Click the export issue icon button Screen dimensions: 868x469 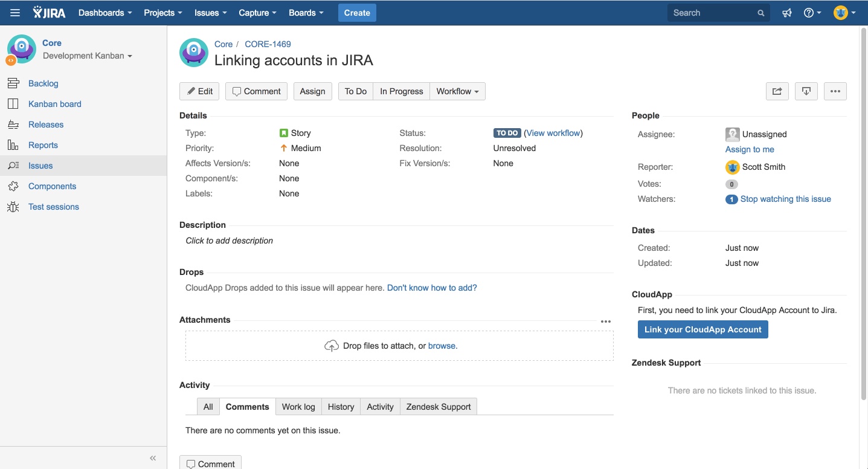(x=806, y=91)
